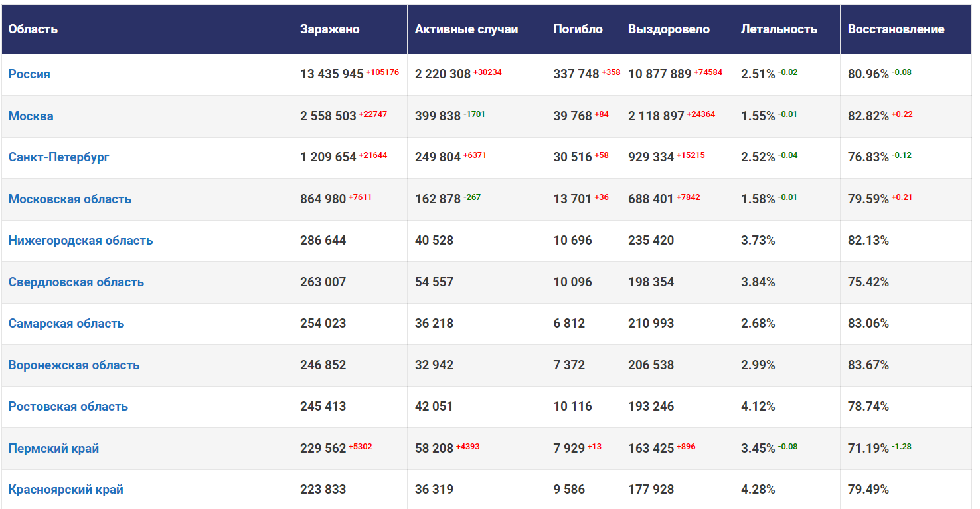This screenshot has width=980, height=509.
Task: Open the Россия region link
Action: click(29, 74)
